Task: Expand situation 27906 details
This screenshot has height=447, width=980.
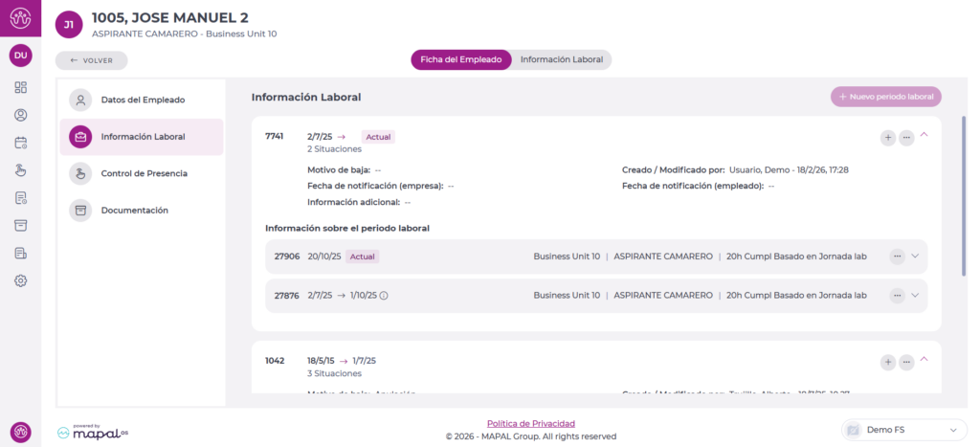Action: pyautogui.click(x=915, y=257)
